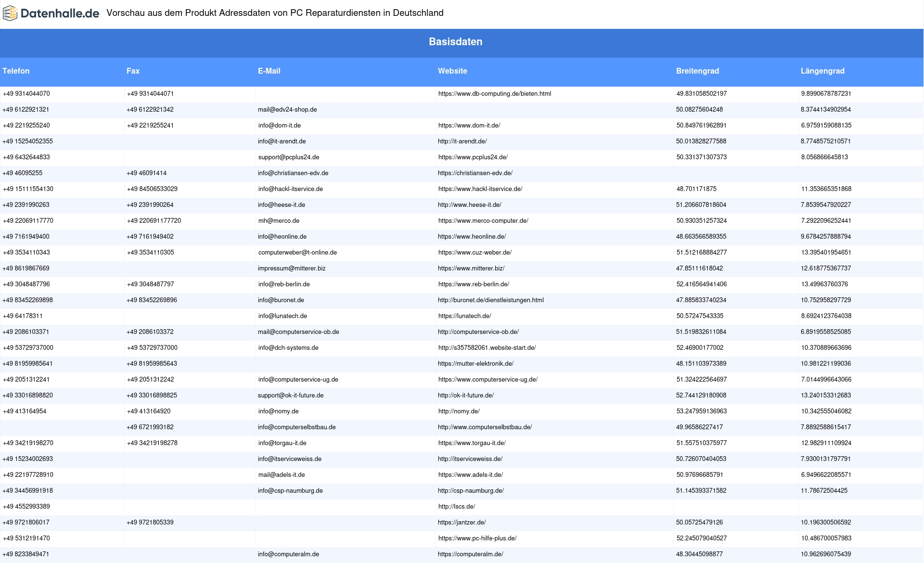
Task: Click the Datenhalle.de brand name text
Action: click(60, 13)
